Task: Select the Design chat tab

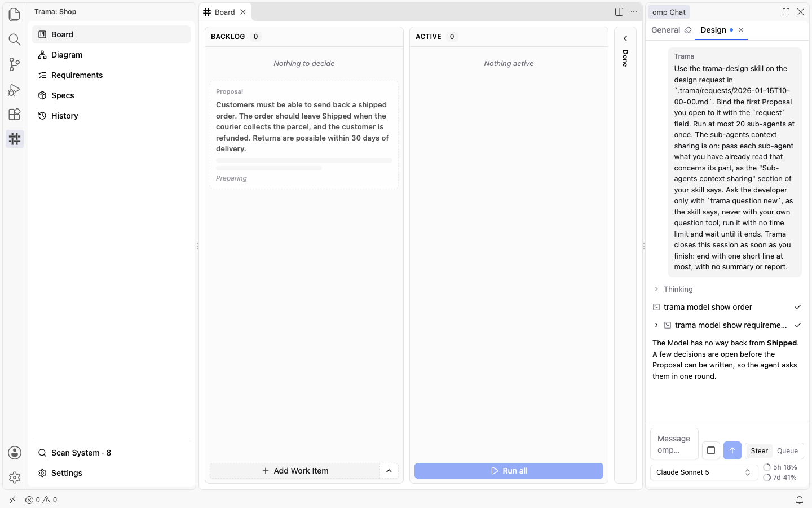Action: (x=713, y=30)
